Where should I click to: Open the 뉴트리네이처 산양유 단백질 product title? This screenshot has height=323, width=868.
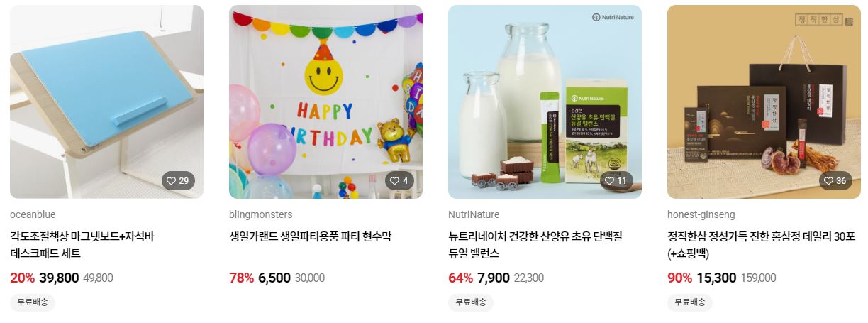pyautogui.click(x=535, y=245)
